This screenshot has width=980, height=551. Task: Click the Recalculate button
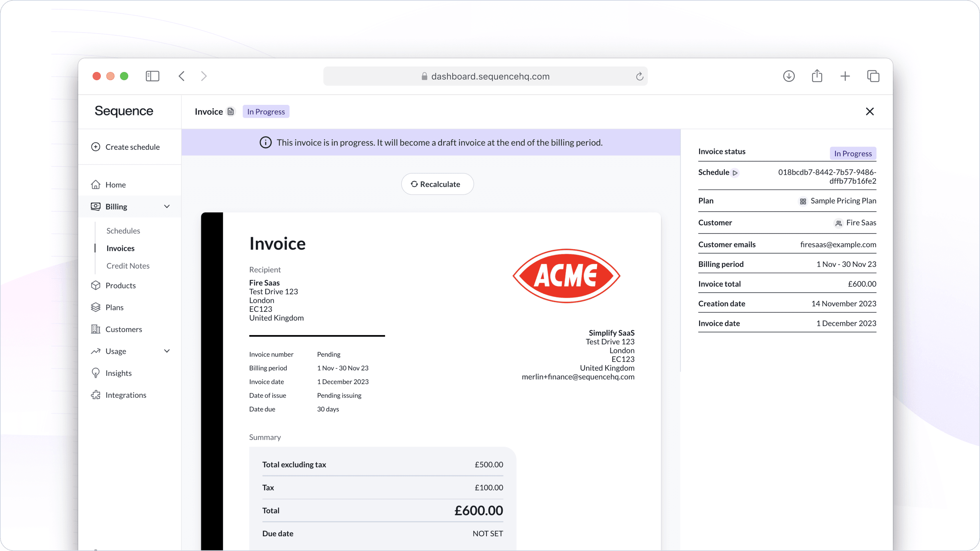click(x=437, y=184)
